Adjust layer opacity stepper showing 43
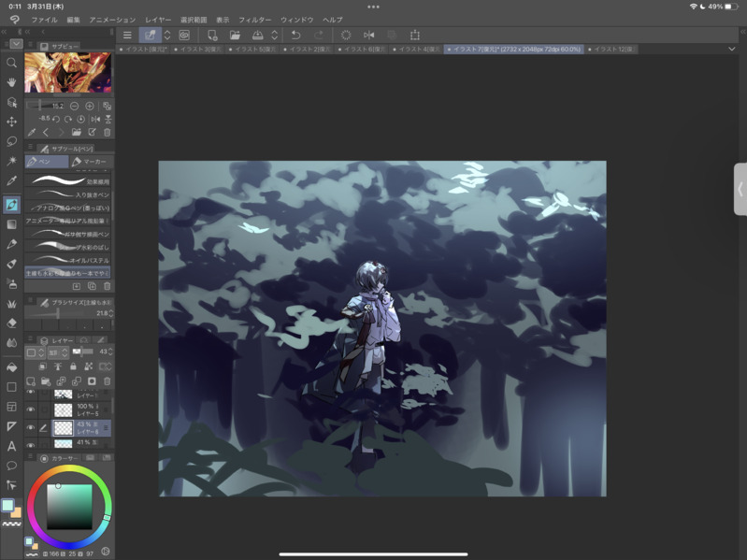The height and width of the screenshot is (560, 747). click(110, 352)
